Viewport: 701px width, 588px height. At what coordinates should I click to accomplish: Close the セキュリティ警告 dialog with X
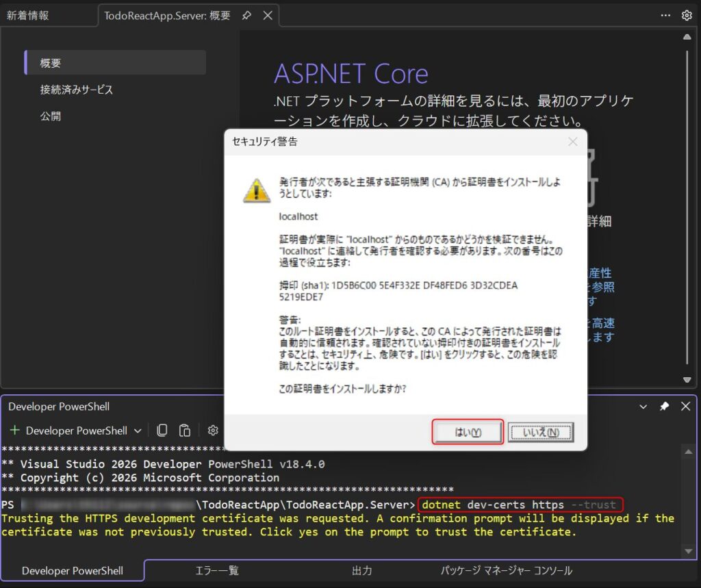pos(573,142)
